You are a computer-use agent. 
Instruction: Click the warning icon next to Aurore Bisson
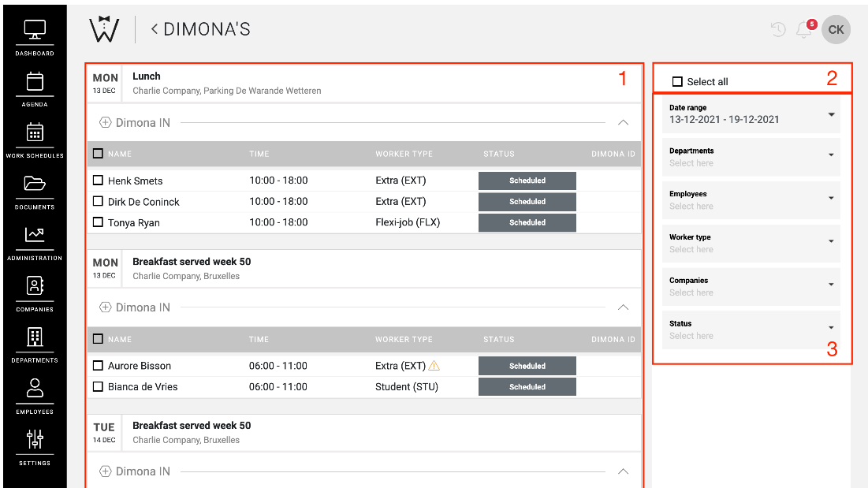click(x=434, y=366)
